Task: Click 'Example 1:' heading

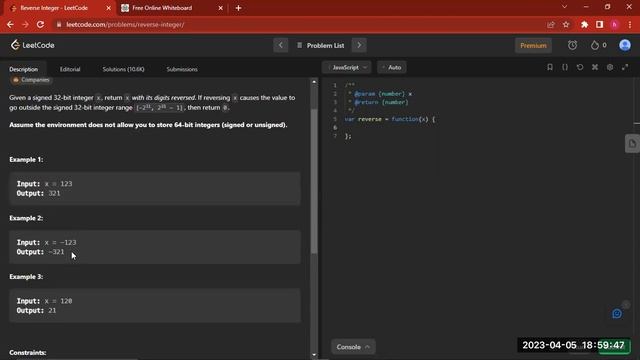Action: [x=26, y=160]
